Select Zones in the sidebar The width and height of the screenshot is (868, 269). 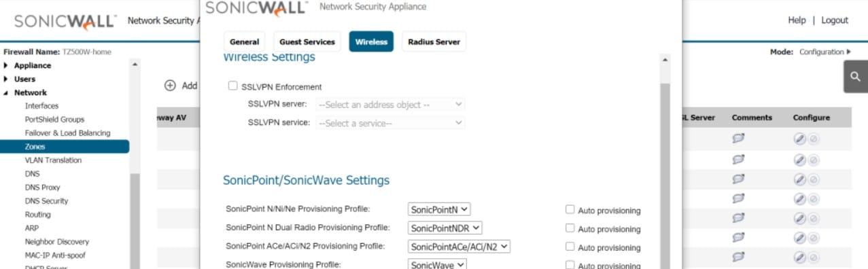pyautogui.click(x=65, y=147)
